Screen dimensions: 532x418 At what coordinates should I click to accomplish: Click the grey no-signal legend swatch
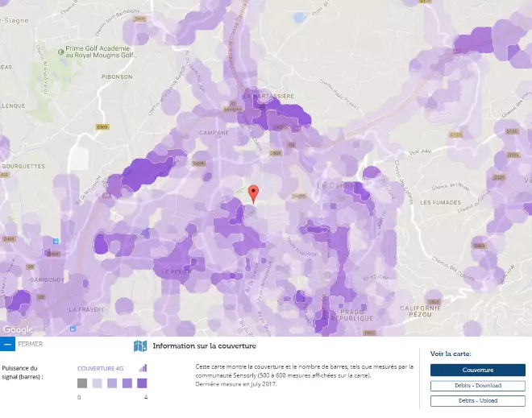[x=82, y=383]
